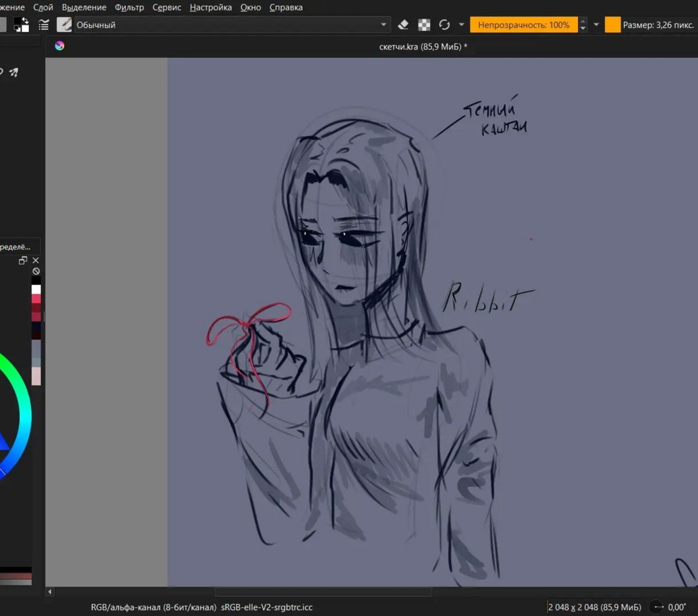Pick the bright pink-red history swatch

tap(36, 298)
